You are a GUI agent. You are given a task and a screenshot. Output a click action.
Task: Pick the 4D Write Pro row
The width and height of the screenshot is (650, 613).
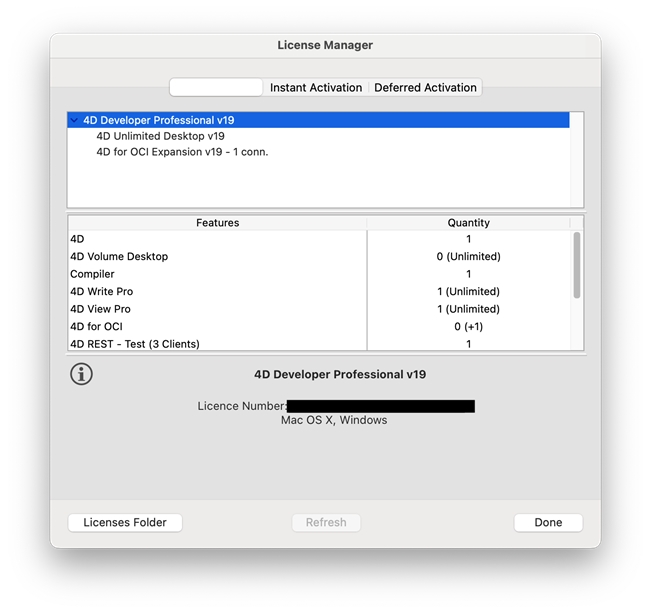coord(101,292)
